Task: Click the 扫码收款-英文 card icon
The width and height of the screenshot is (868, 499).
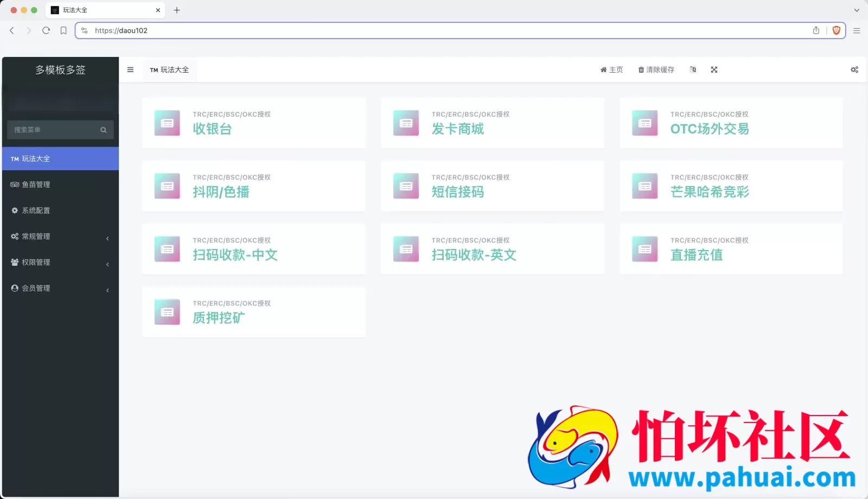Action: 406,249
